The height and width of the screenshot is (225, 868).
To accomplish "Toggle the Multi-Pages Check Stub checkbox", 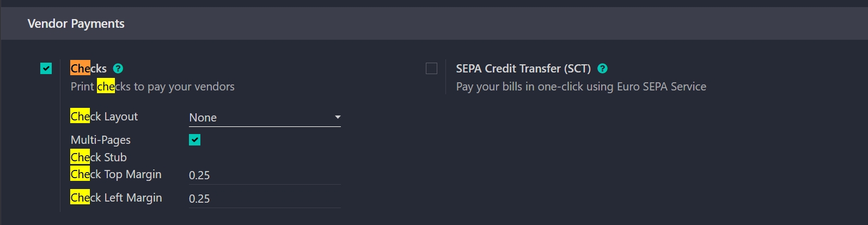I will click(194, 140).
